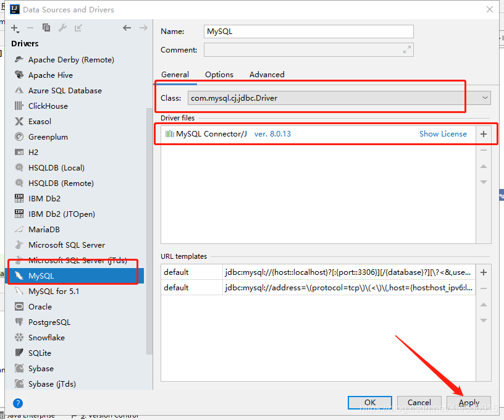Remove URL template with minus
The height and width of the screenshot is (420, 504).
tap(484, 288)
